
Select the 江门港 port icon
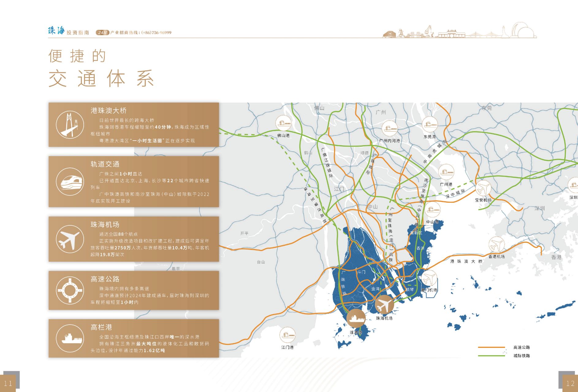tap(287, 335)
